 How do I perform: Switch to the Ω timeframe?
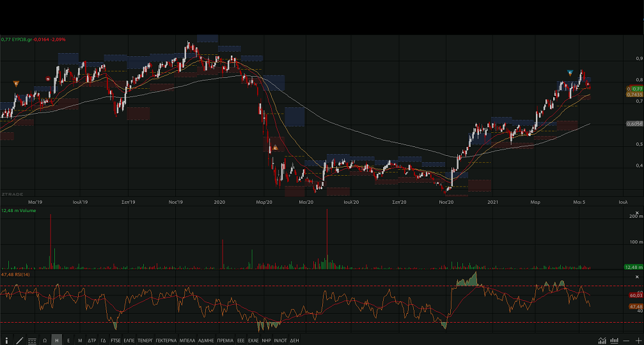(x=45, y=341)
